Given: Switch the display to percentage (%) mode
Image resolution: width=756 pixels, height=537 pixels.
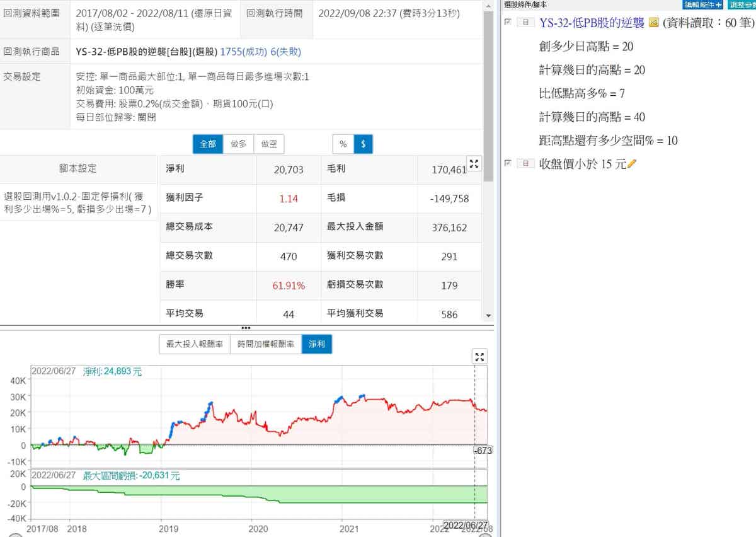Looking at the screenshot, I should [343, 144].
